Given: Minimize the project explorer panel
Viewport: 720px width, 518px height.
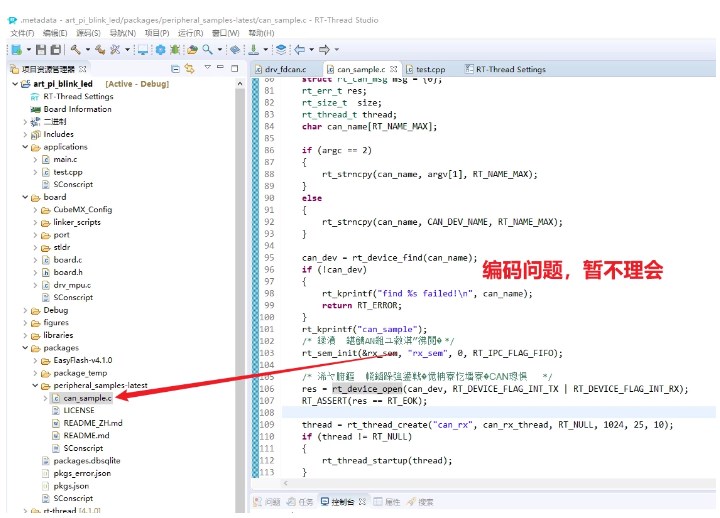Looking at the screenshot, I should [220, 67].
